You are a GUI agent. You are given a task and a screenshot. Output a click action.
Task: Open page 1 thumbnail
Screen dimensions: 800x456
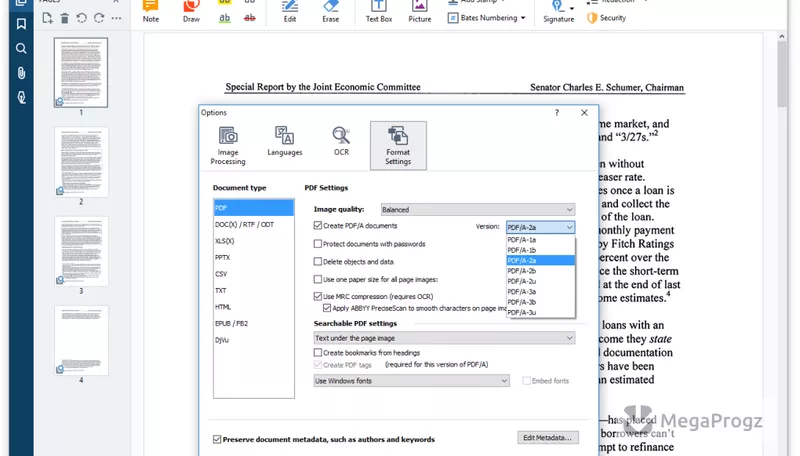tap(81, 72)
